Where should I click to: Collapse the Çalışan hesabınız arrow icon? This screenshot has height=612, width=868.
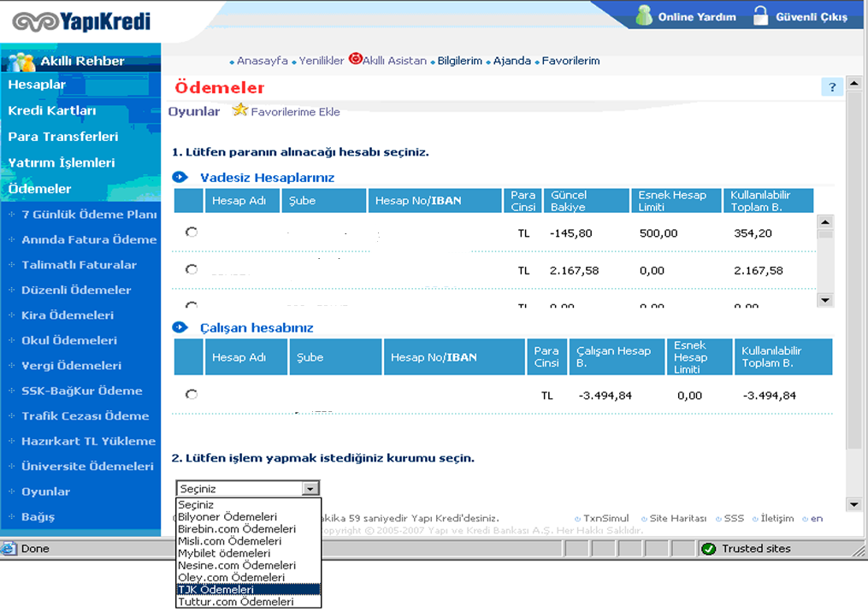[x=180, y=327]
